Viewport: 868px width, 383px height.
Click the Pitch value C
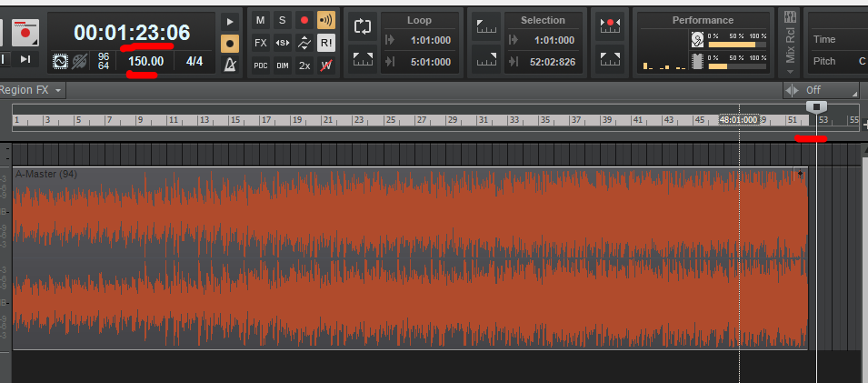click(862, 61)
